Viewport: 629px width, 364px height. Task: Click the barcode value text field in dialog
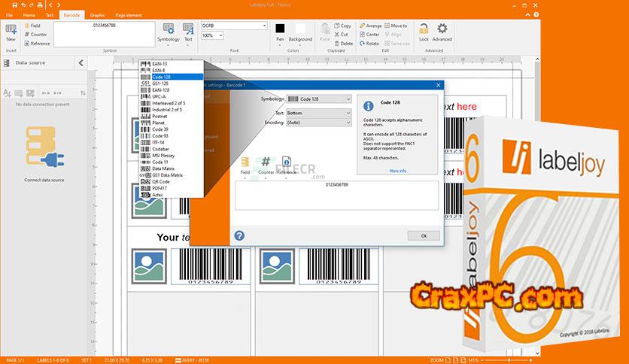(336, 195)
